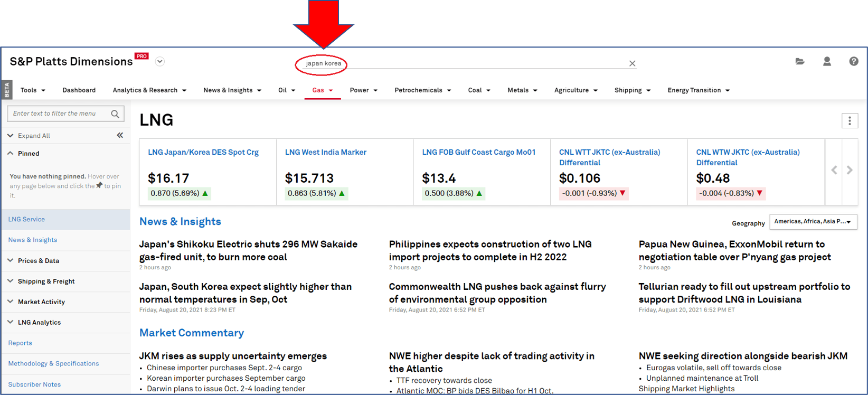This screenshot has width=868, height=395.
Task: Open News & Insights sidebar link
Action: [x=33, y=240]
